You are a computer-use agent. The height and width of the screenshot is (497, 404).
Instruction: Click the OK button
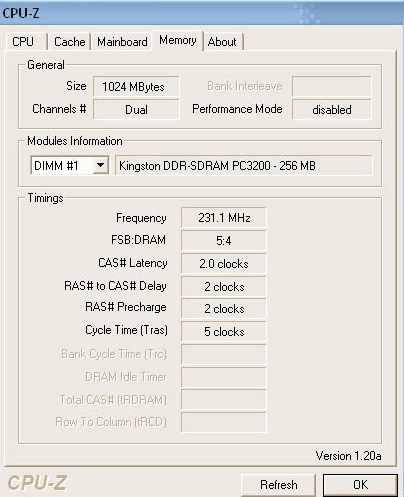[360, 485]
